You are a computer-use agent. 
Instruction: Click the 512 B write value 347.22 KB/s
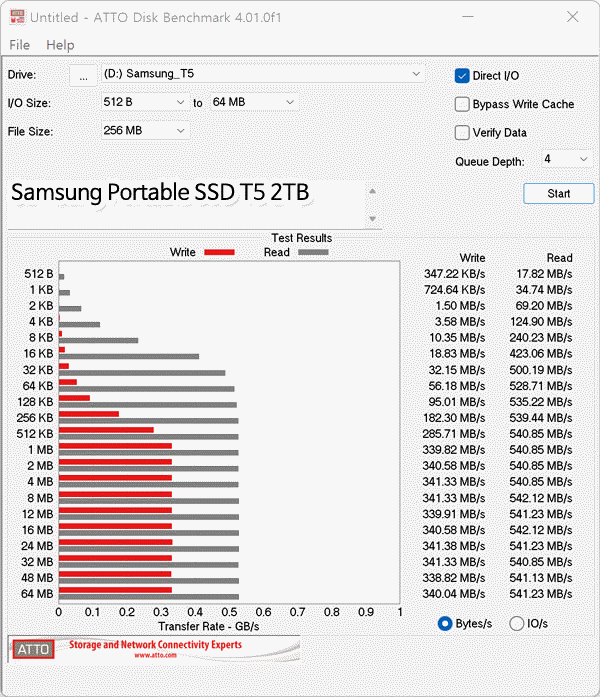pyautogui.click(x=454, y=274)
